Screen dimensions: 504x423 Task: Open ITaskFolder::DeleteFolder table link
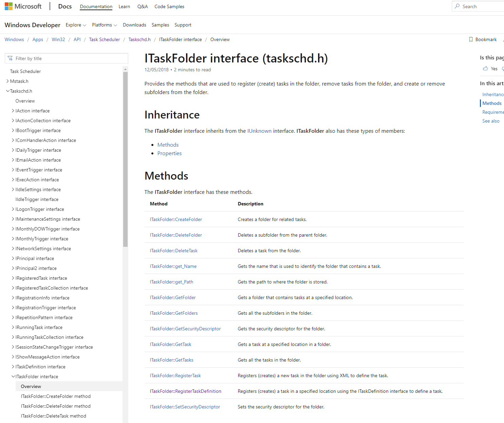[176, 235]
